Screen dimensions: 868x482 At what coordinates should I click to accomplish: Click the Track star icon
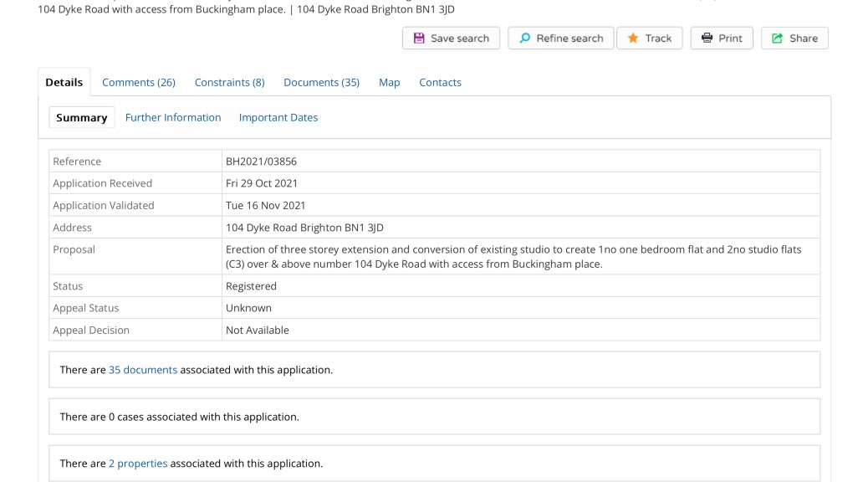tap(633, 38)
